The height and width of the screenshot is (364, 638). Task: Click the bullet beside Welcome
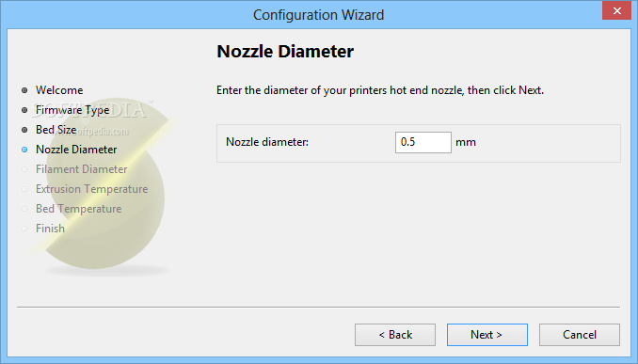coord(24,90)
